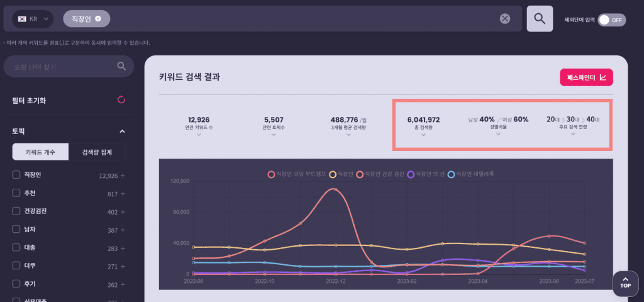Toggle the 제외단어 입력 switch
Viewport: 644px width, 302px height.
click(611, 20)
